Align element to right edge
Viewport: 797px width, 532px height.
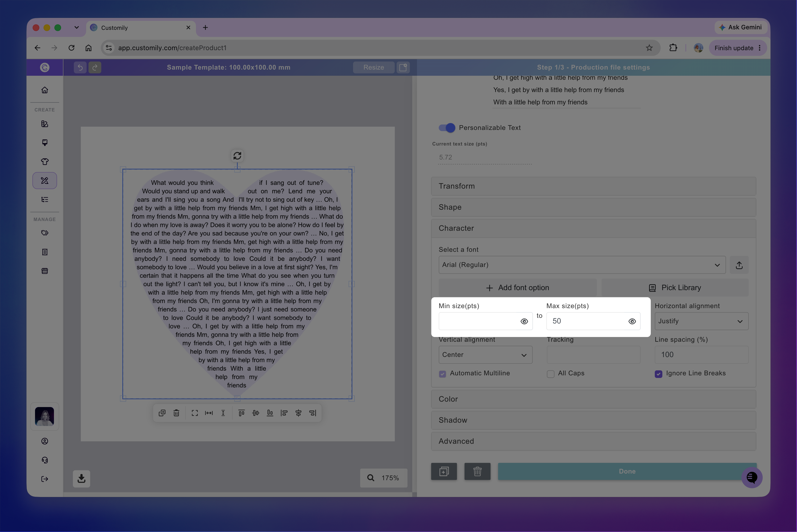[313, 413]
